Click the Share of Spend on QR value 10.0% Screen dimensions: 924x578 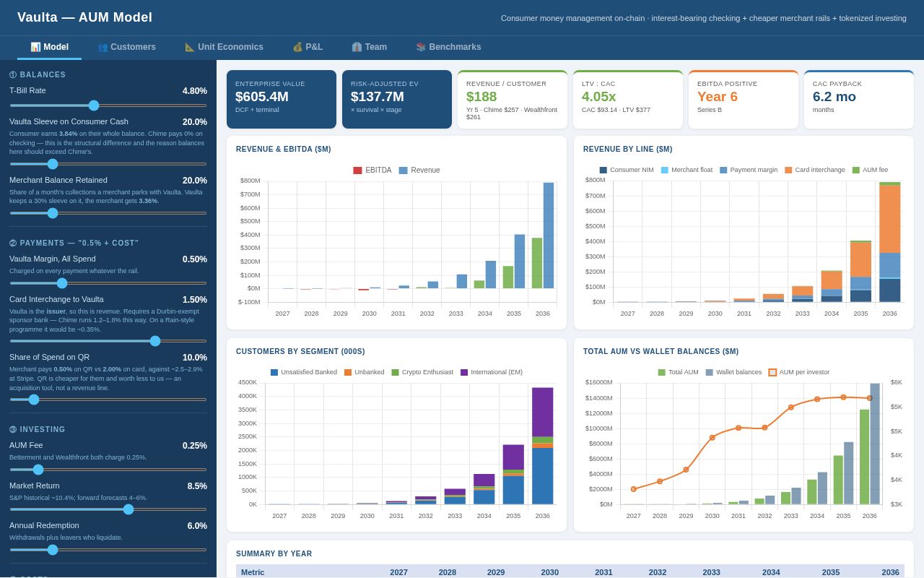[195, 358]
